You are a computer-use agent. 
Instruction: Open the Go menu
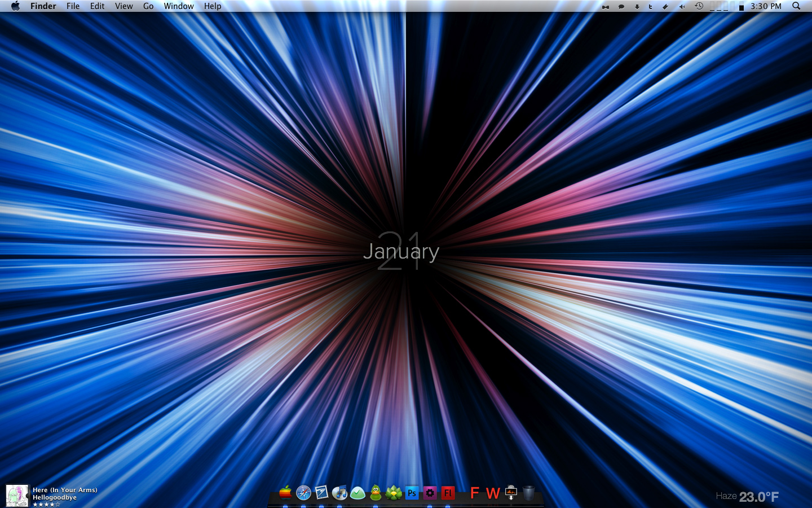(x=148, y=6)
